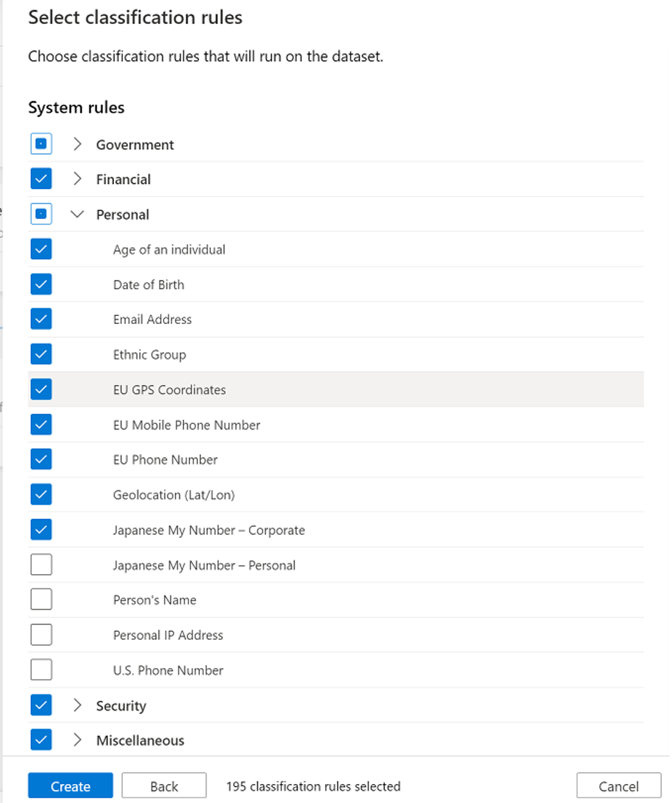672x803 pixels.
Task: Collapse the Personal category
Action: (77, 213)
